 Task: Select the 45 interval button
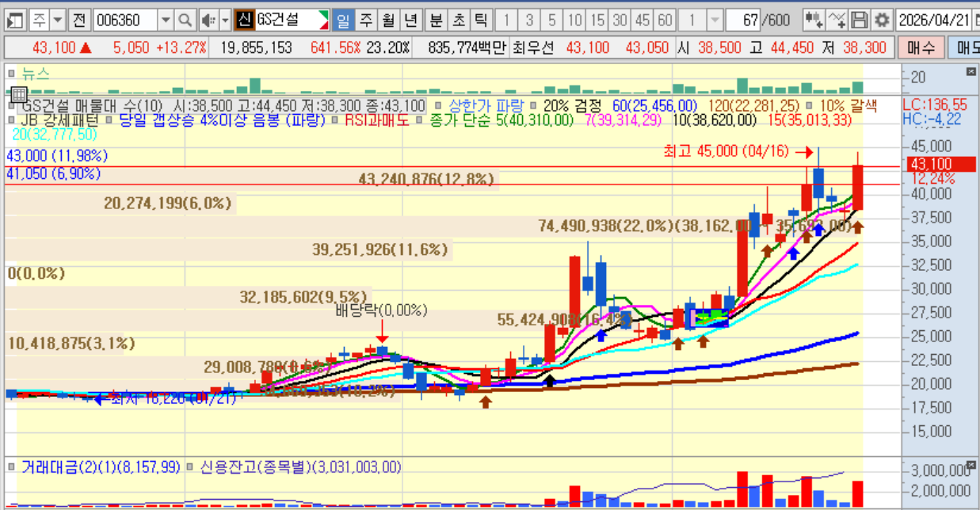point(643,19)
